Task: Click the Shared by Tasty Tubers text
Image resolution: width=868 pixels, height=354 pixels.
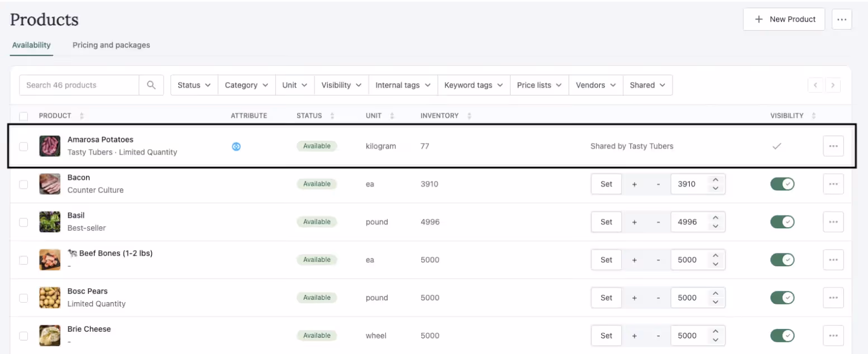Action: (632, 146)
